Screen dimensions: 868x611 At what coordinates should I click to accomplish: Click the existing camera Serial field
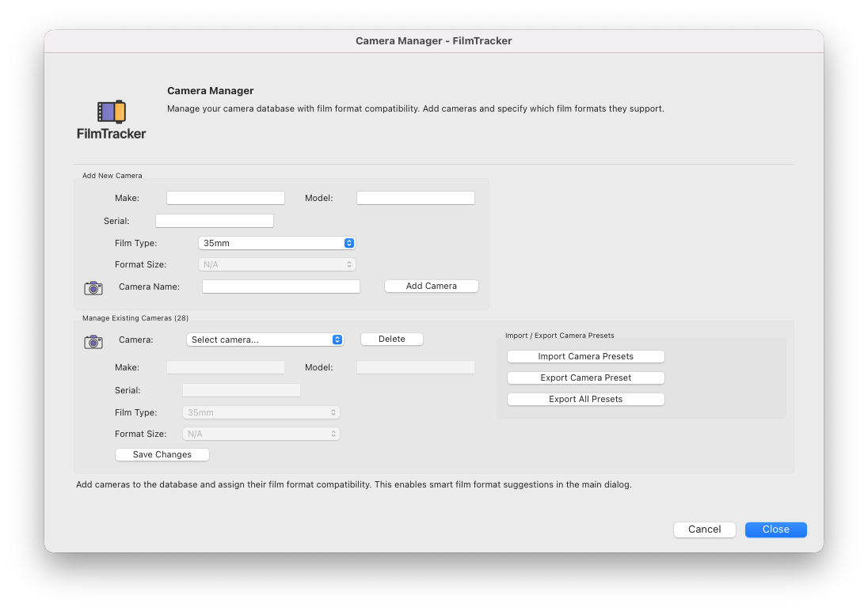(242, 390)
